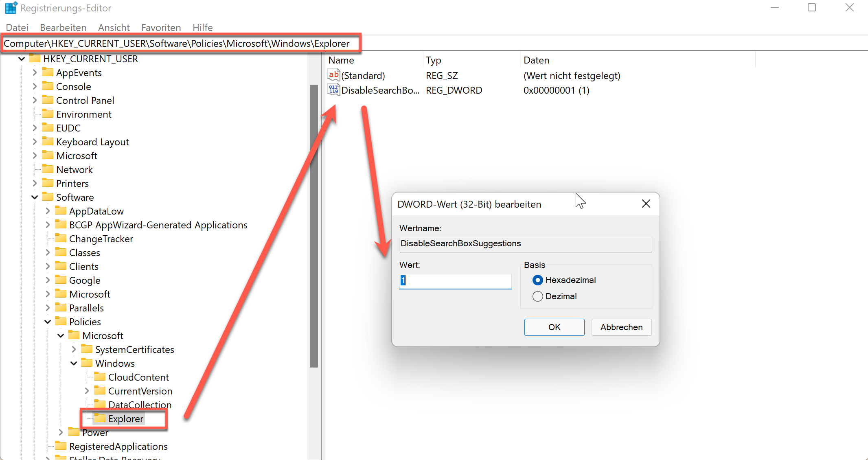This screenshot has height=460, width=868.
Task: Expand the EUDC key
Action: coord(35,128)
